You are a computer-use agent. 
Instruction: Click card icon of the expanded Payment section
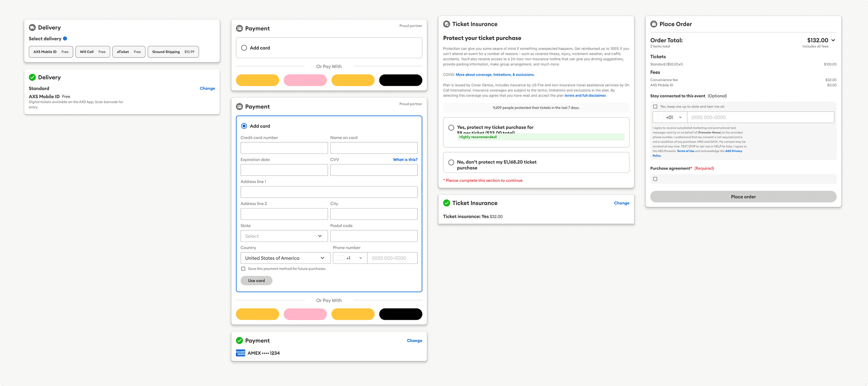click(240, 107)
